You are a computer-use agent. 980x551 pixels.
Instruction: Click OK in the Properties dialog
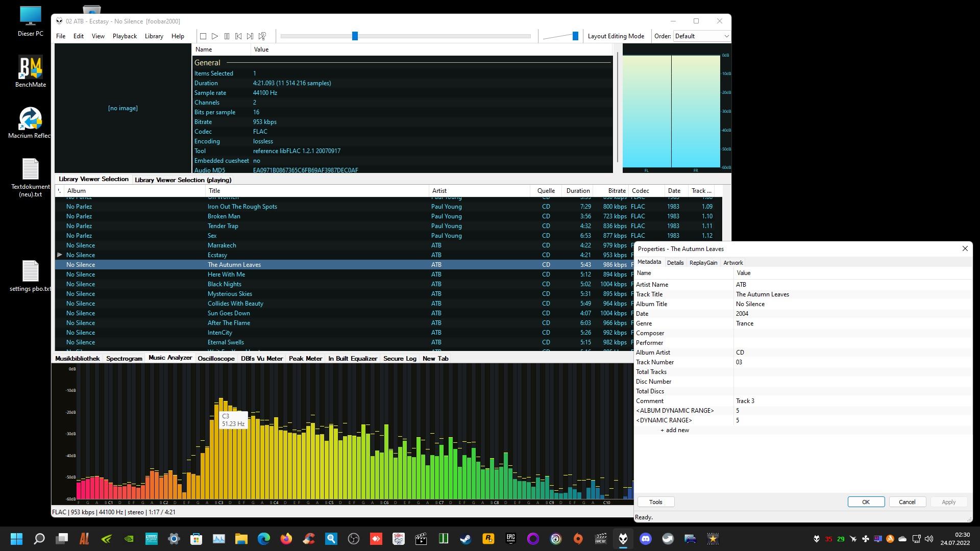click(x=866, y=502)
